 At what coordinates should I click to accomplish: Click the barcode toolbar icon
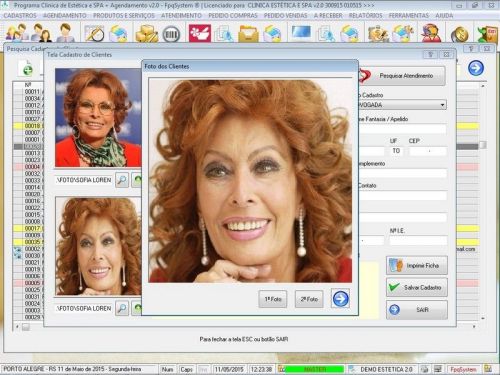[171, 34]
